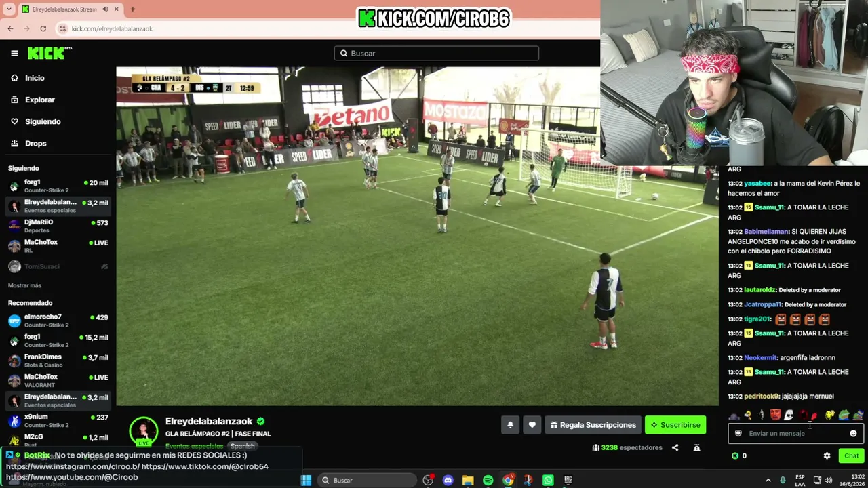868x488 pixels.
Task: Open elmorocho7 in Recomendado channels
Action: 58,321
